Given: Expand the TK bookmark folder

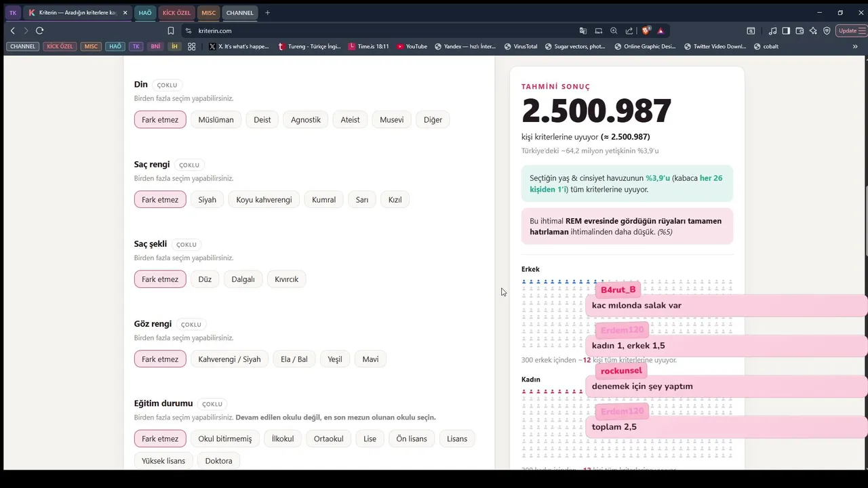Looking at the screenshot, I should pos(136,47).
